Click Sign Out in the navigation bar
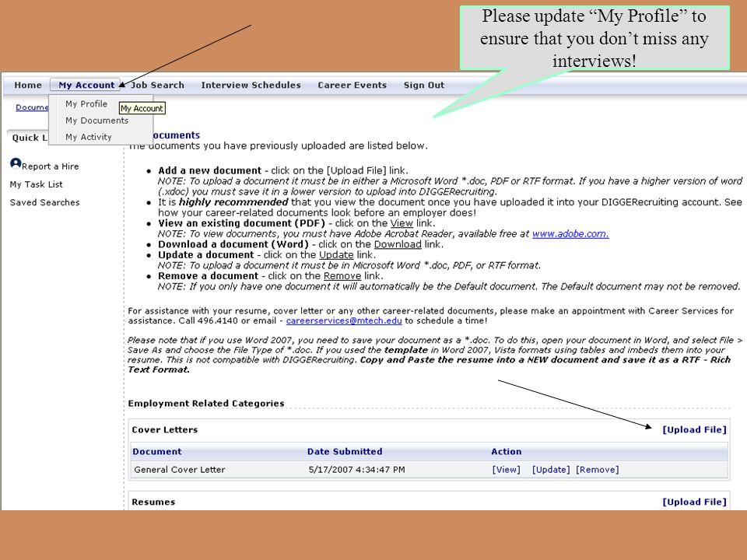 click(424, 86)
